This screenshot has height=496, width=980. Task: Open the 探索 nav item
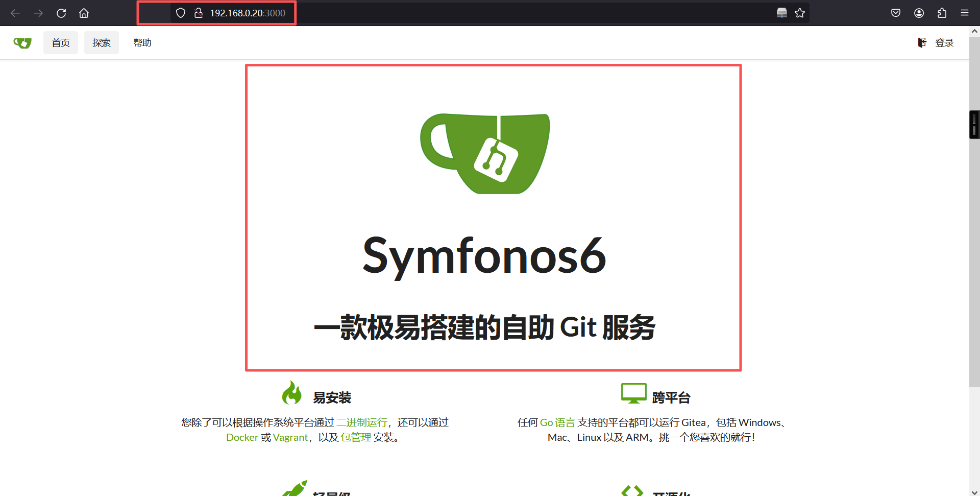pyautogui.click(x=102, y=43)
